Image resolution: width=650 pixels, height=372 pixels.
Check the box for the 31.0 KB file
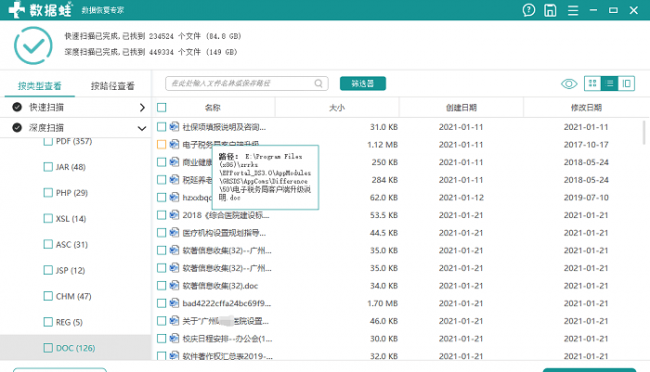tap(162, 126)
